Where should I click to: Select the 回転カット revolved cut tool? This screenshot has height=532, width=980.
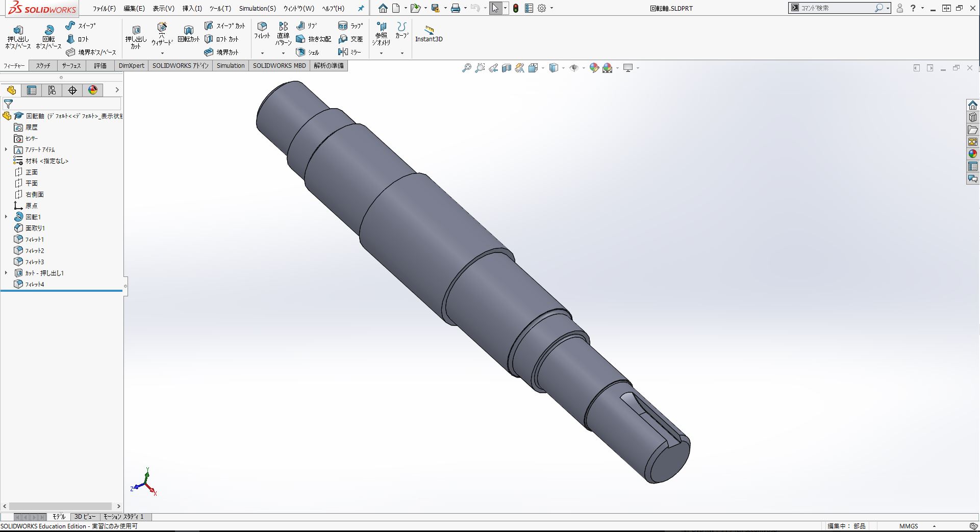188,34
